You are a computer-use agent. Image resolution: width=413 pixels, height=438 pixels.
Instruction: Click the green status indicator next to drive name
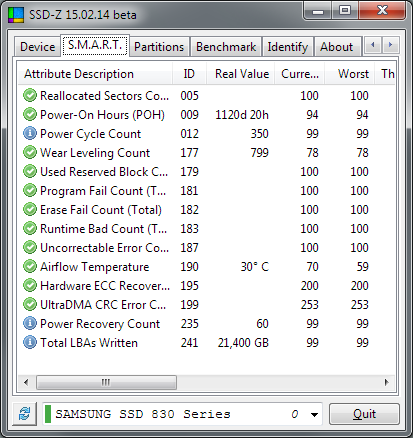tap(48, 414)
